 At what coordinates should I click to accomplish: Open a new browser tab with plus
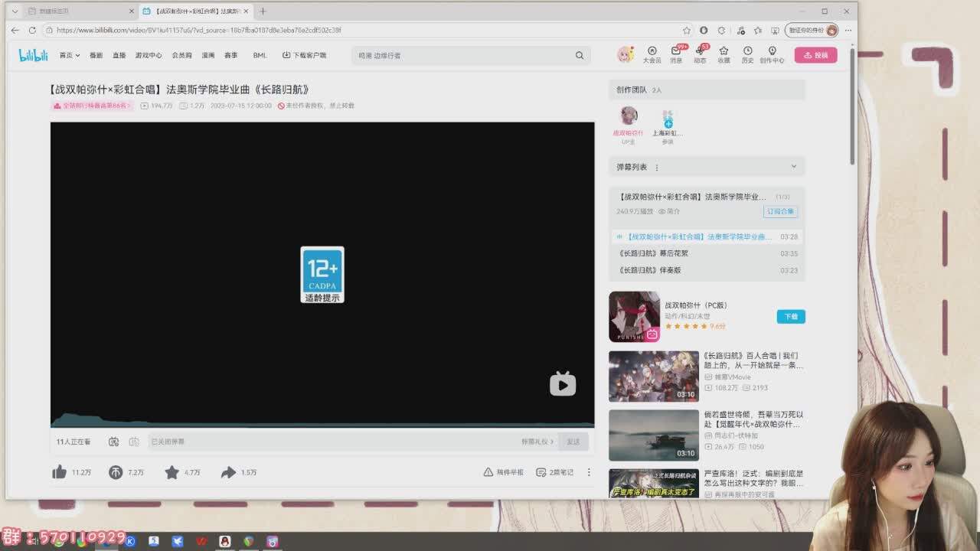[x=263, y=11]
